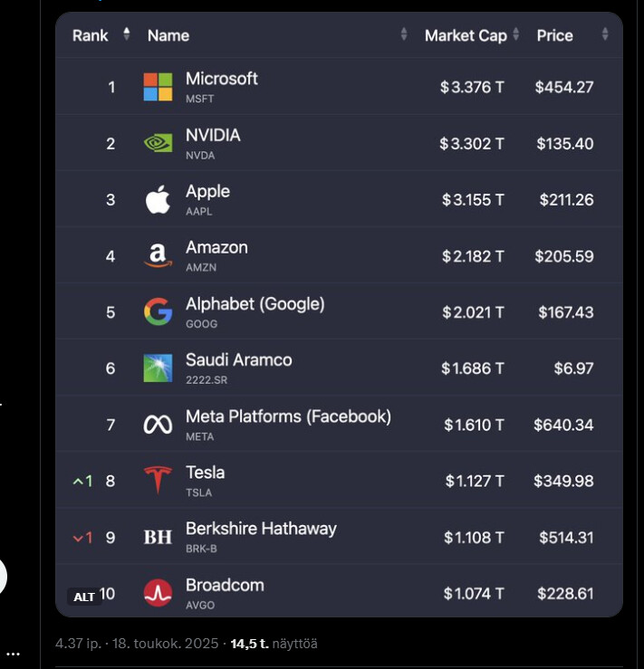Click the BRK-B ticker symbol

tap(201, 549)
